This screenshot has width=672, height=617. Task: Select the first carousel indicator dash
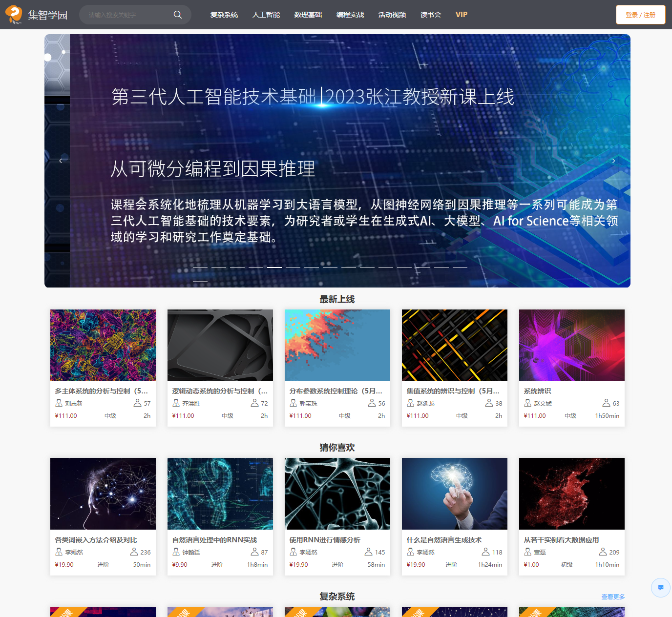[200, 267]
